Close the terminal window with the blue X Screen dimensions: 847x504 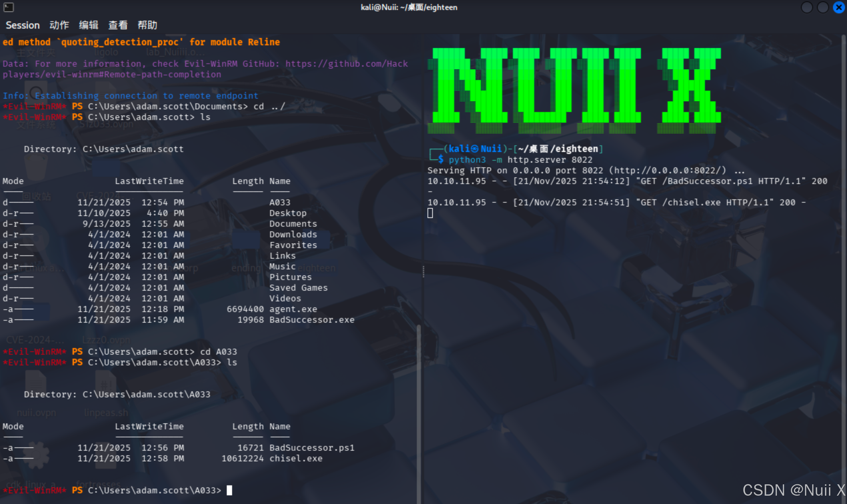pos(839,7)
